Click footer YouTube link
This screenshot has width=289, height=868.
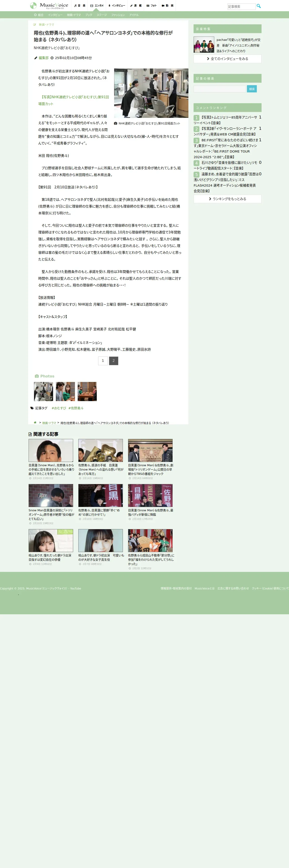(x=76, y=588)
